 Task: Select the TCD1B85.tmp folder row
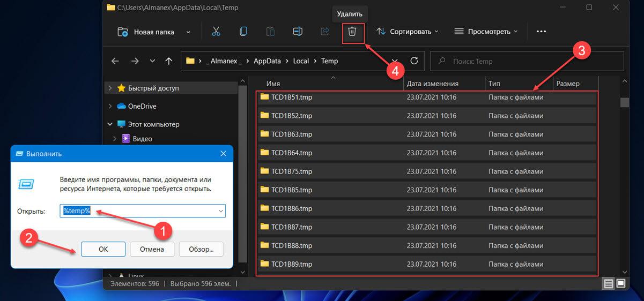tap(427, 190)
